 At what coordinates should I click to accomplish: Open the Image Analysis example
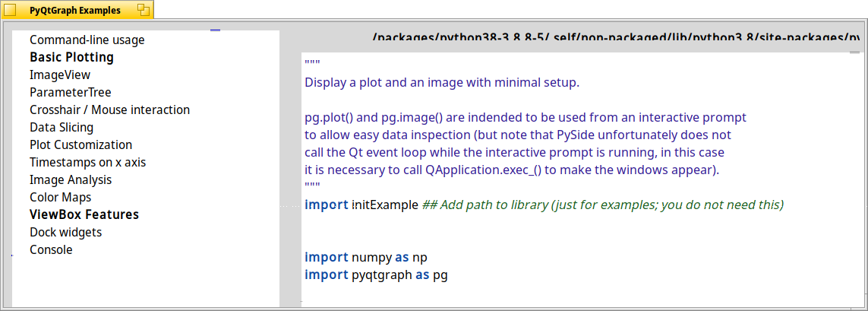[71, 179]
